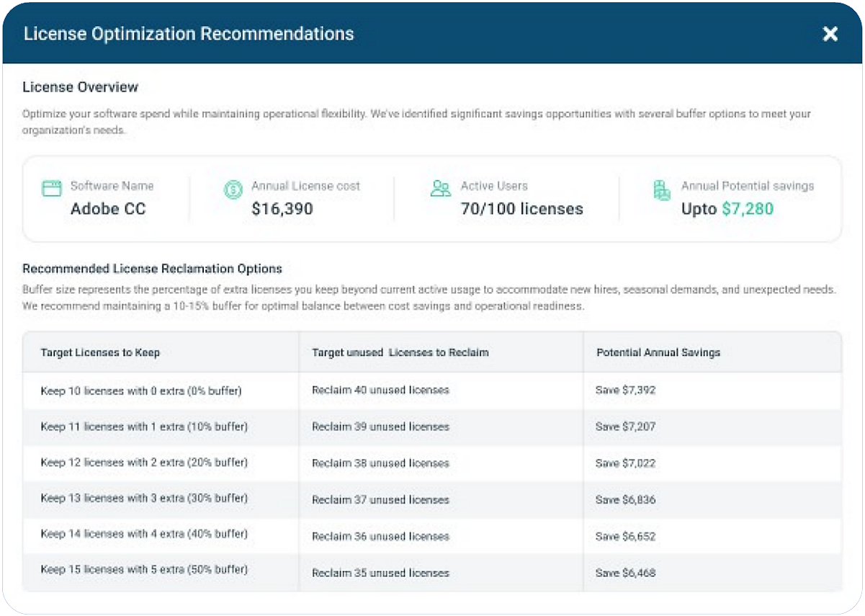Viewport: 865px width, 616px height.
Task: Click the Active Users people icon
Action: (x=440, y=189)
